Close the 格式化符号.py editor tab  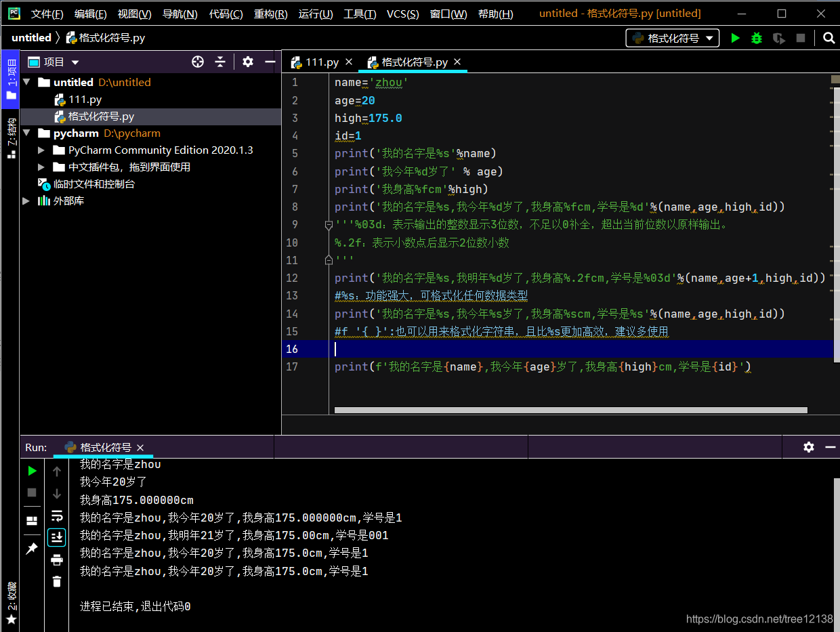click(457, 62)
